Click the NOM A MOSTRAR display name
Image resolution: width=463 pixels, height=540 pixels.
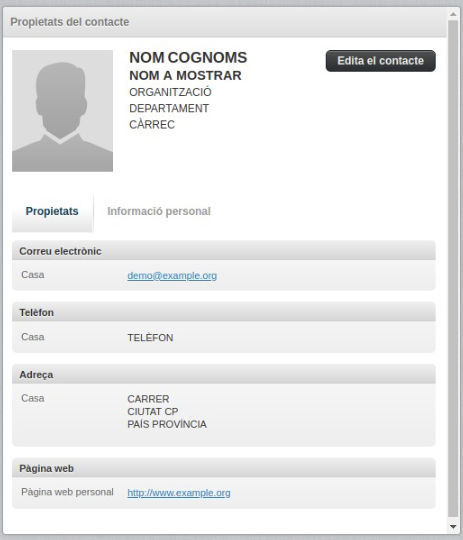(185, 75)
